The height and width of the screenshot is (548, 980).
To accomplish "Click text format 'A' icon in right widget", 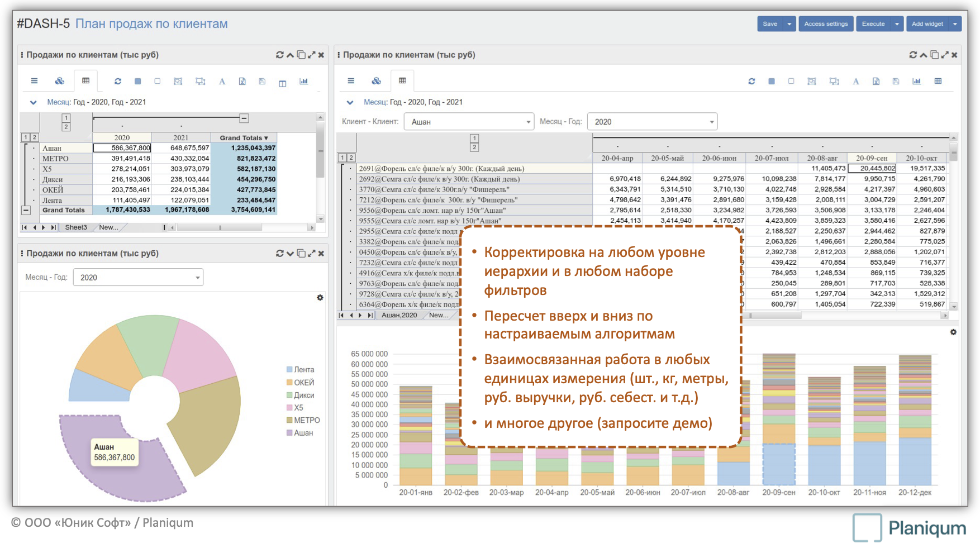I will (x=855, y=82).
